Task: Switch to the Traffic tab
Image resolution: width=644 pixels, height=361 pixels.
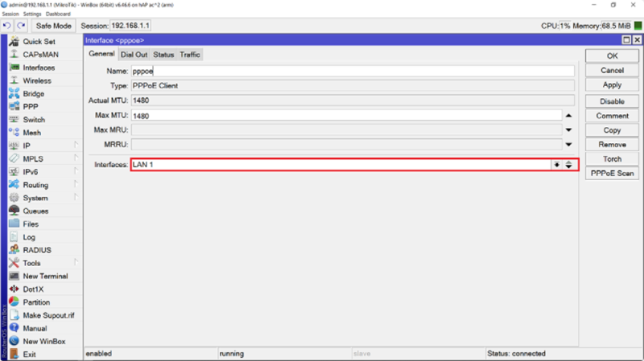Action: pos(190,55)
